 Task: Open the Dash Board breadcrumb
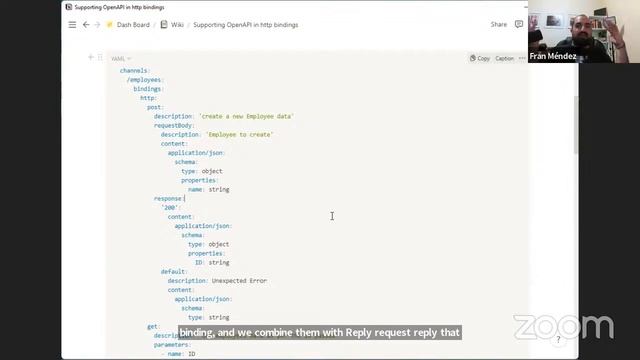point(133,25)
